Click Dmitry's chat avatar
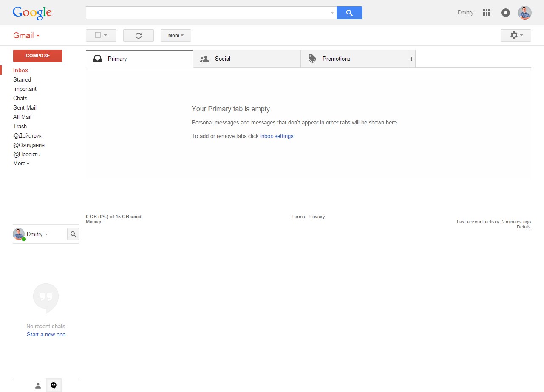This screenshot has height=392, width=544. pos(19,234)
